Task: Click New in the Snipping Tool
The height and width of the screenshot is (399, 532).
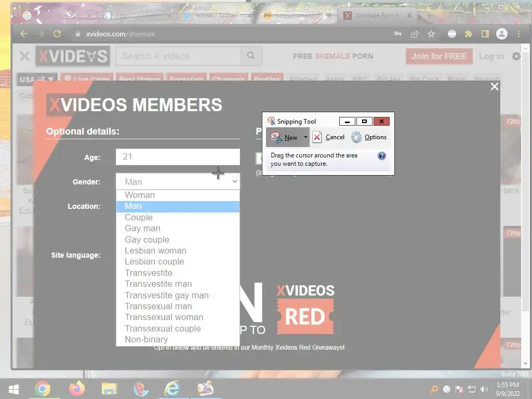Action: [x=284, y=137]
